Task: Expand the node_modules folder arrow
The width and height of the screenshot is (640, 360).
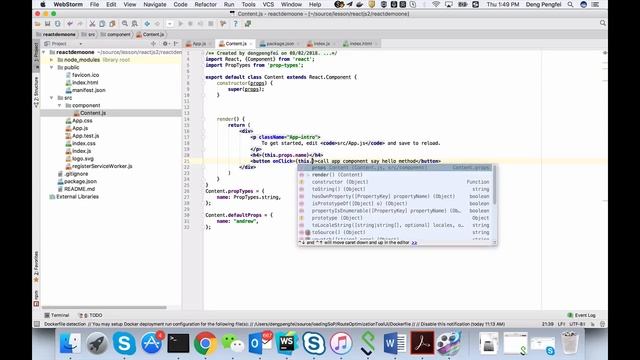Action: tap(52, 60)
